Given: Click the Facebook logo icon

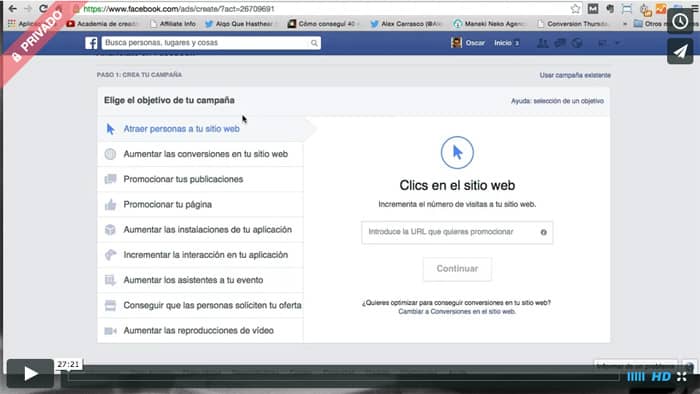Looking at the screenshot, I should 91,43.
